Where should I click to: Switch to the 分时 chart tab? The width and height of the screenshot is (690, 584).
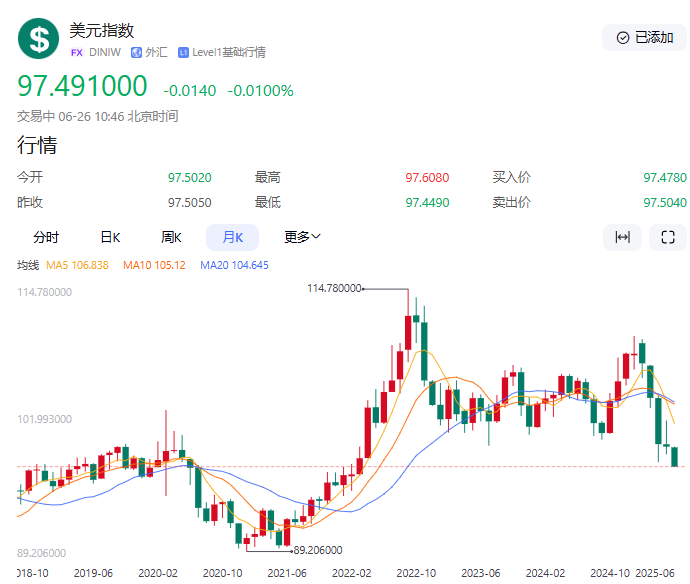tap(46, 237)
